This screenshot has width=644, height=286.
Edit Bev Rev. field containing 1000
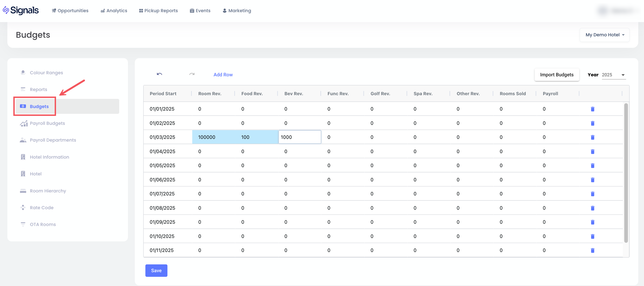tap(299, 137)
